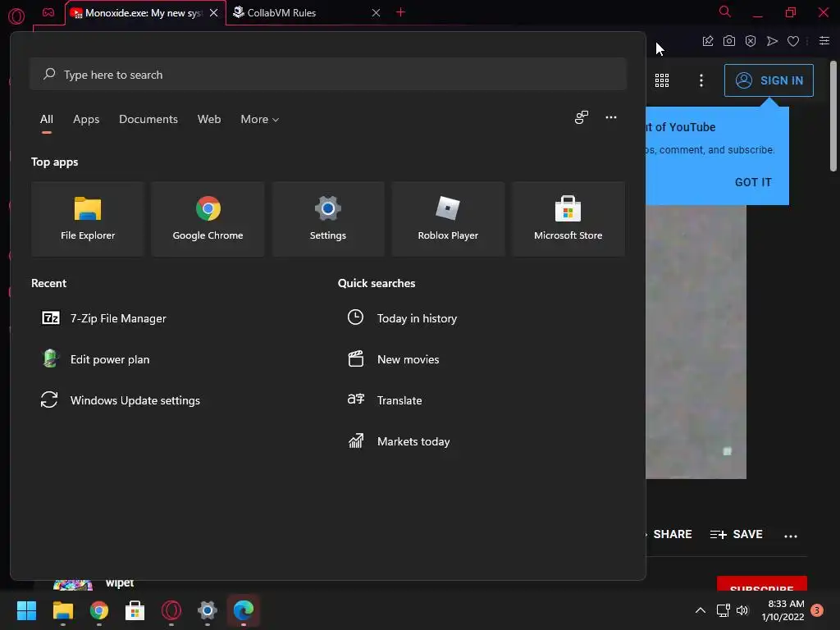Switch to the Web search tab
This screenshot has height=630, width=840.
point(209,120)
